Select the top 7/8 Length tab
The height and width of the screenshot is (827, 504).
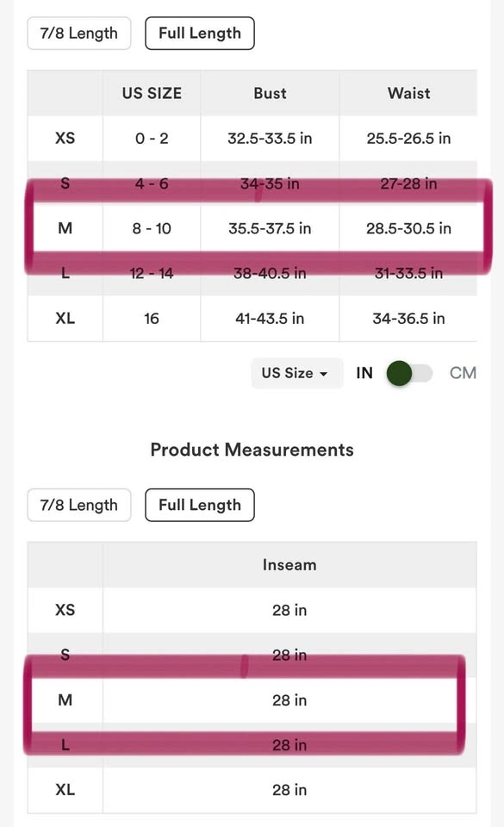tap(79, 34)
